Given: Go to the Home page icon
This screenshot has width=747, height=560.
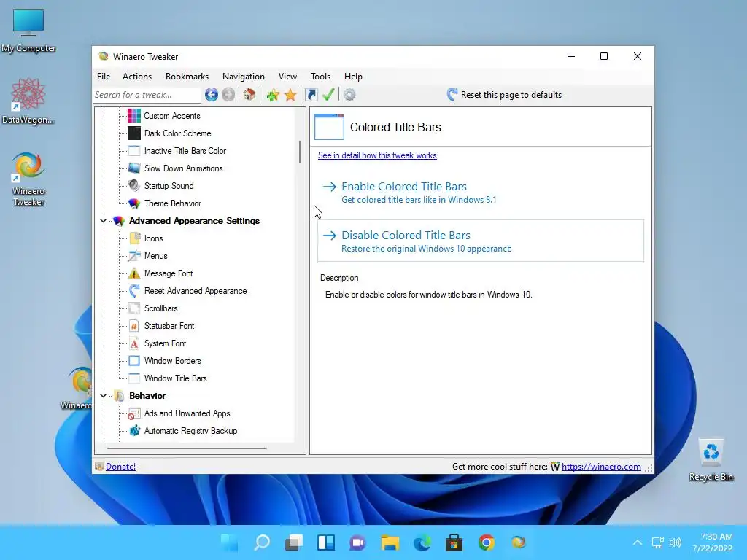Looking at the screenshot, I should click(249, 95).
